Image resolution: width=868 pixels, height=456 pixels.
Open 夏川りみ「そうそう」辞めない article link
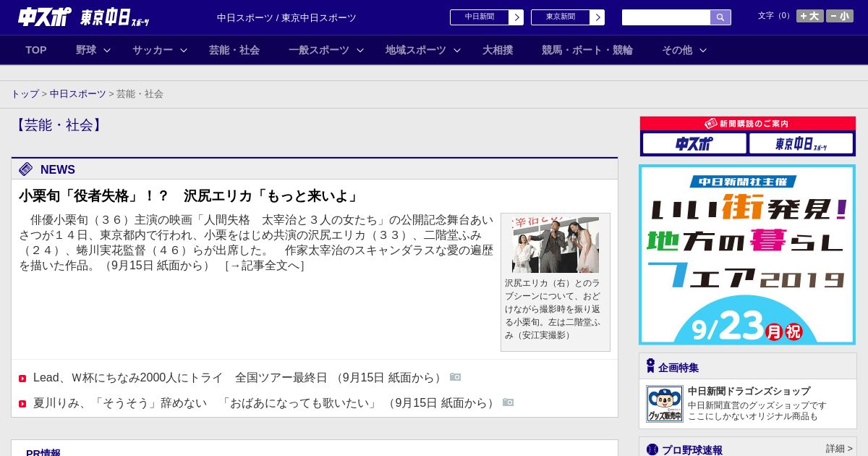(x=264, y=403)
